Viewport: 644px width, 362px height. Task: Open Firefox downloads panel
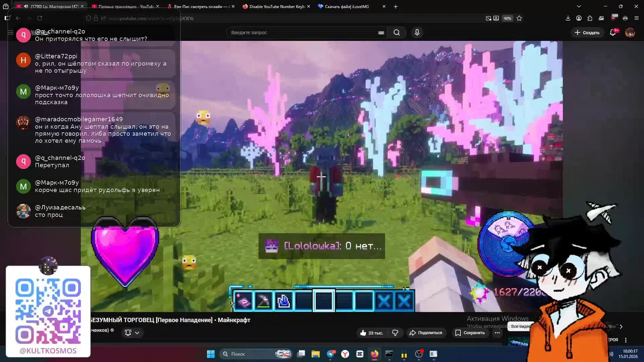[568, 18]
